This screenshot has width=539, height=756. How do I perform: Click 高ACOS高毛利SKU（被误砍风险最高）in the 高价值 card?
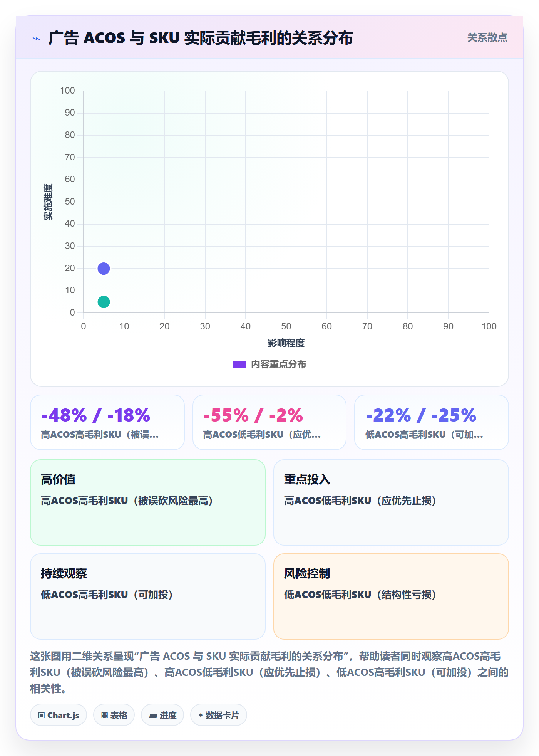pyautogui.click(x=127, y=501)
